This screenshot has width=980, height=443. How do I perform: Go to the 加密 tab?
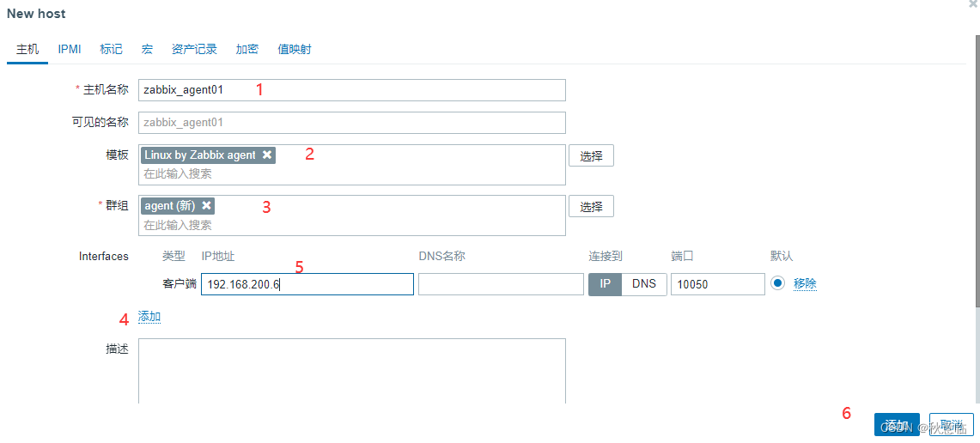247,49
